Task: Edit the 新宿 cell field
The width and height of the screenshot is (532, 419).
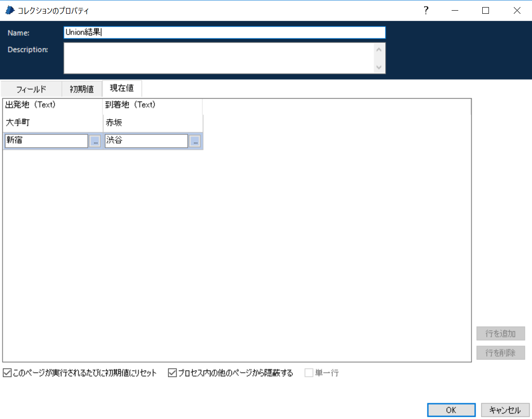Action: pyautogui.click(x=47, y=141)
